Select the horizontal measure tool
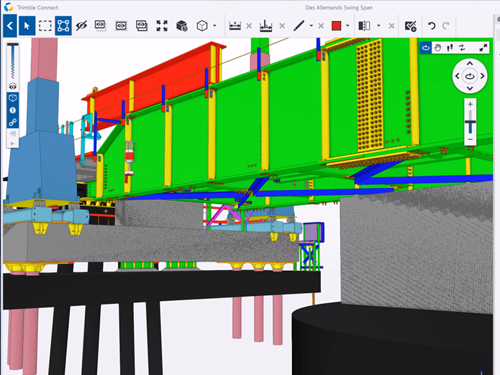 235,26
